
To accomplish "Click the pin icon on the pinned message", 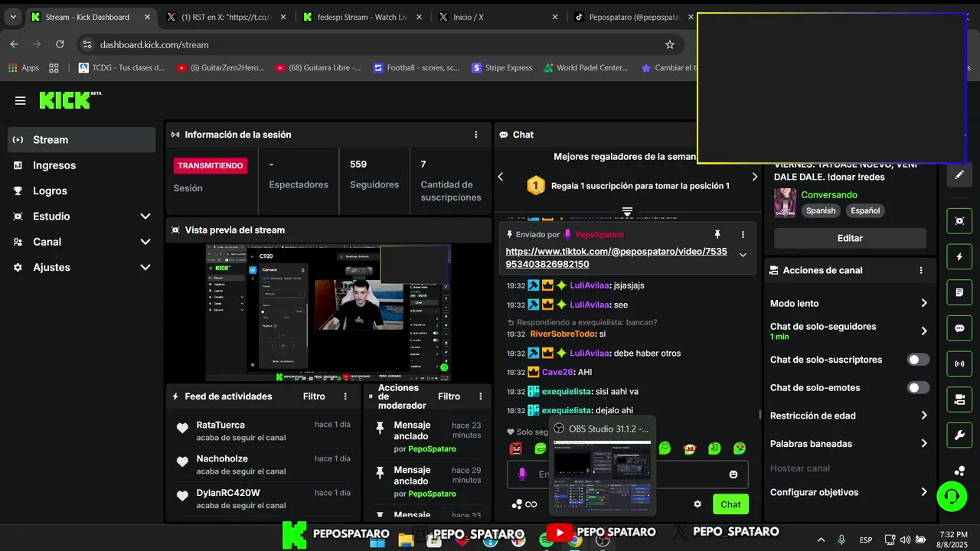I will [717, 234].
